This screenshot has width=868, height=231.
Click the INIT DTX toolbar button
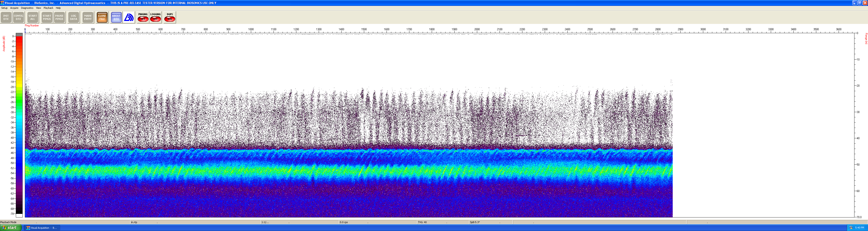pos(6,18)
